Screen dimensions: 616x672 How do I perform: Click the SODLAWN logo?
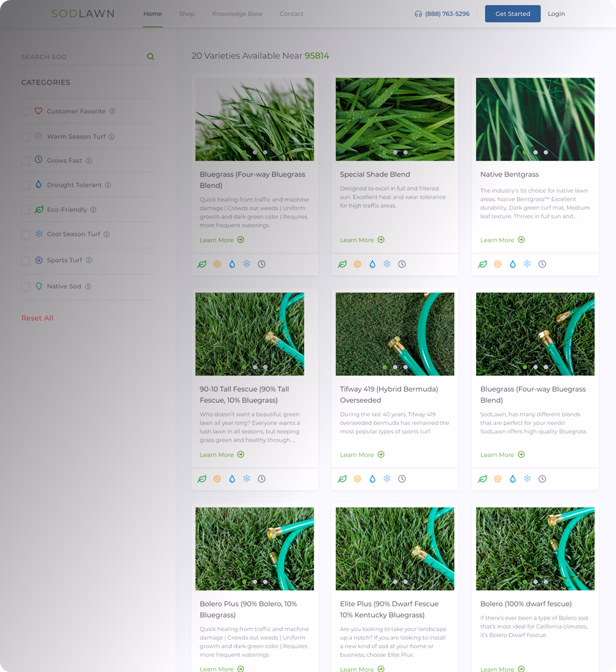coord(83,14)
